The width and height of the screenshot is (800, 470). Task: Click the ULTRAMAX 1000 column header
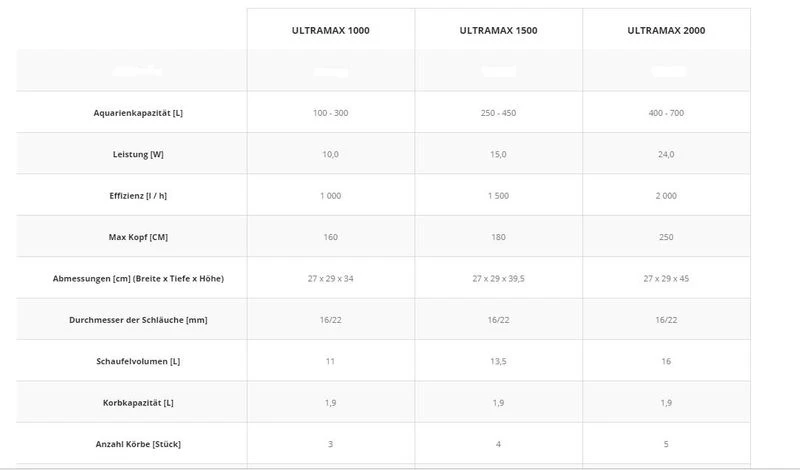[330, 31]
